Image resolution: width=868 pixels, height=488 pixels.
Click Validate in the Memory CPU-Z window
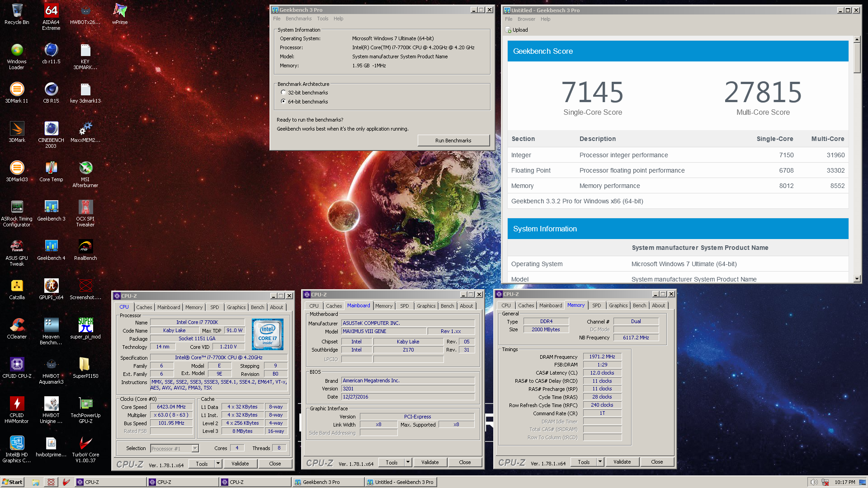[x=622, y=462]
